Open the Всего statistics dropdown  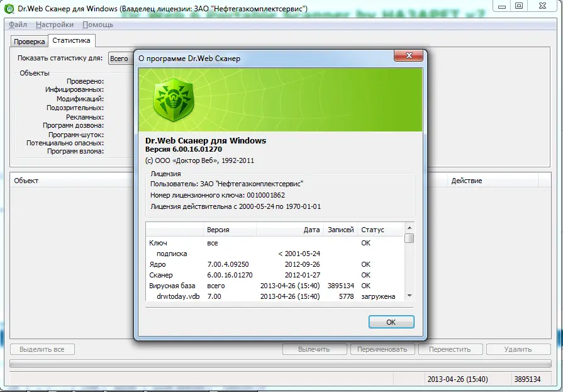(x=121, y=59)
